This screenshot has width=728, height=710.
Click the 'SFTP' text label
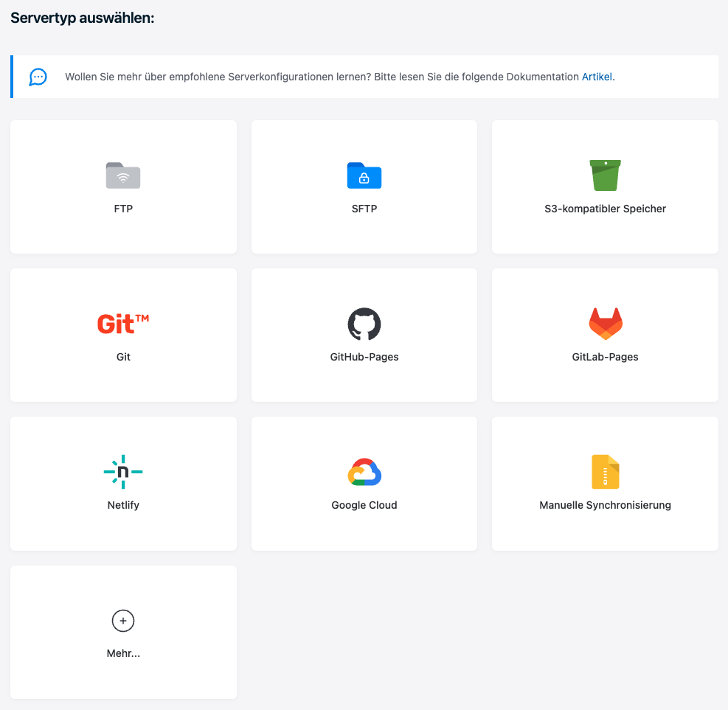364,209
